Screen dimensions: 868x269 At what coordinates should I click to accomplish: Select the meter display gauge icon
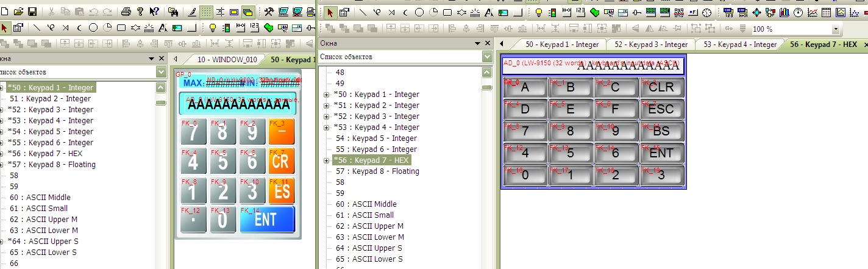(799, 12)
